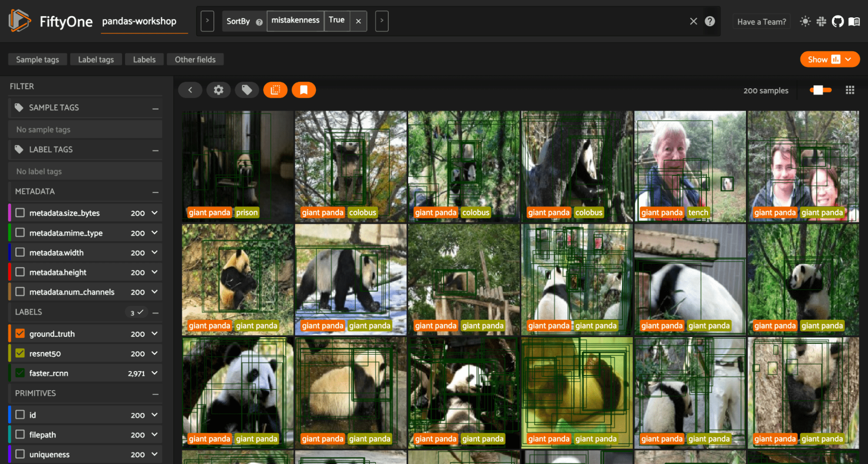
Task: Clear all view stages in view bar
Action: click(x=693, y=21)
